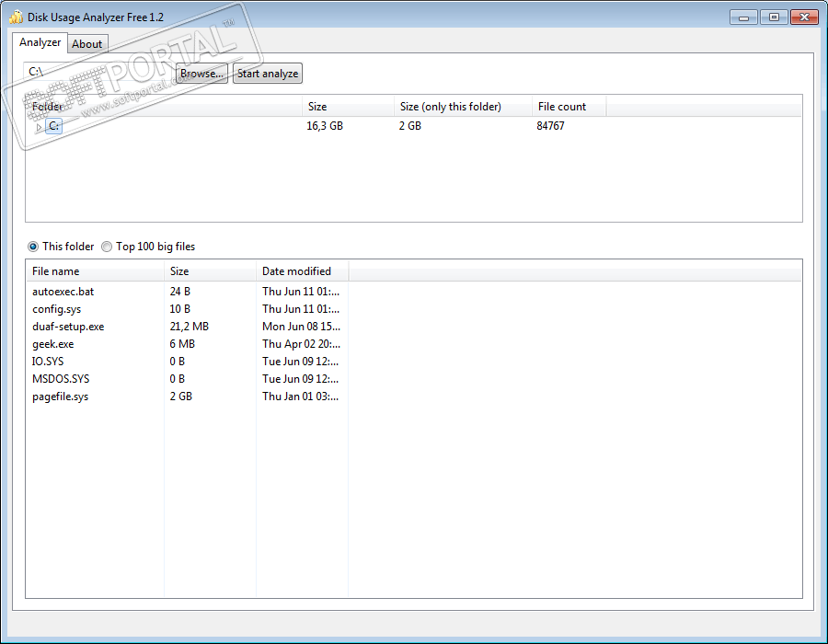The height and width of the screenshot is (644, 828).
Task: Sort by the Folder column header
Action: coord(165,107)
